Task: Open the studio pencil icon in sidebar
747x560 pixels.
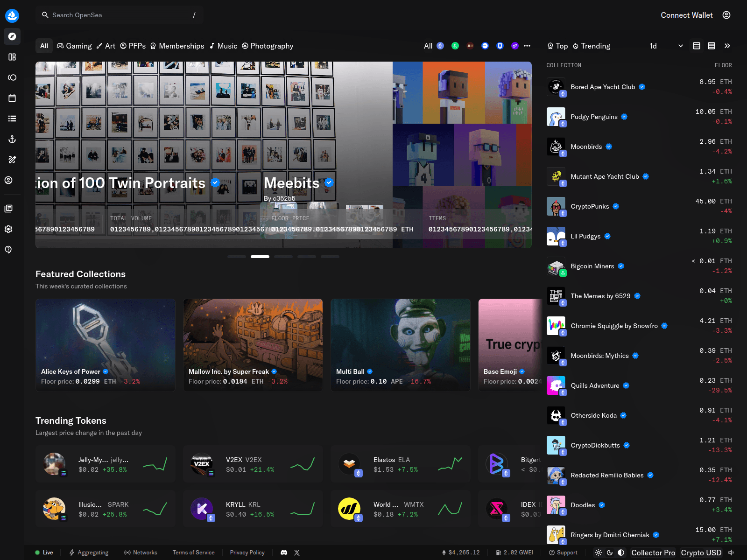Action: point(12,160)
